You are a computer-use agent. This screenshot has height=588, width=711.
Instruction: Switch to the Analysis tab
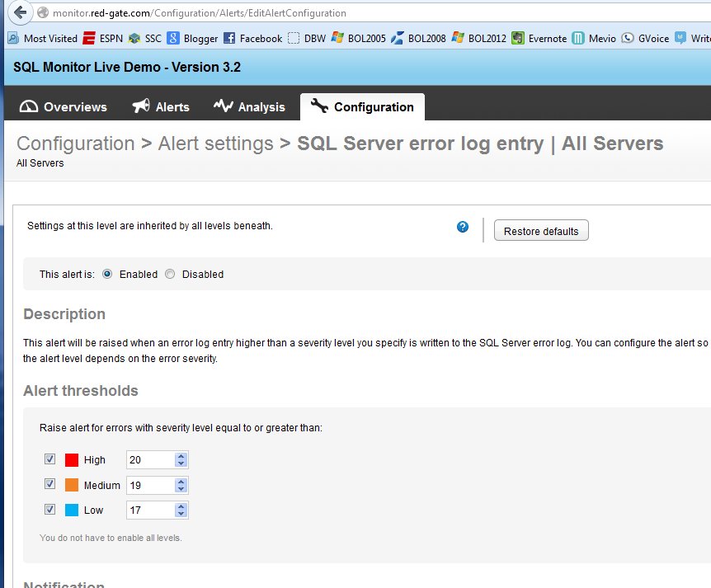click(x=249, y=107)
